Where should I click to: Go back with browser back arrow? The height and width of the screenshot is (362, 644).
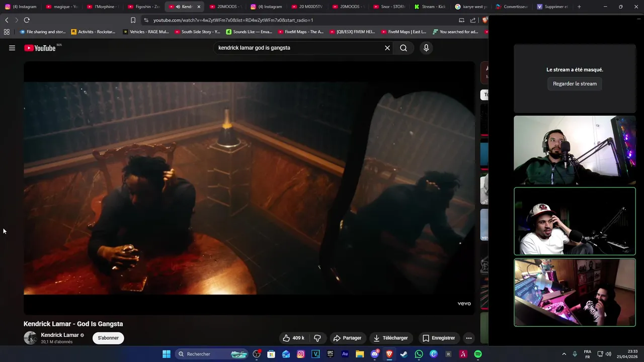pos(7,20)
